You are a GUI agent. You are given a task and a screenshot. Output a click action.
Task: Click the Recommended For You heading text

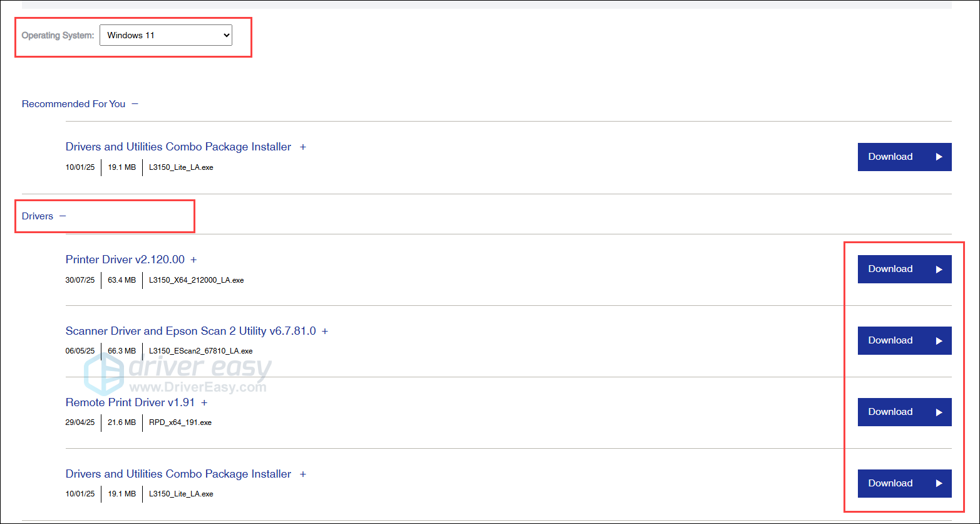[73, 104]
